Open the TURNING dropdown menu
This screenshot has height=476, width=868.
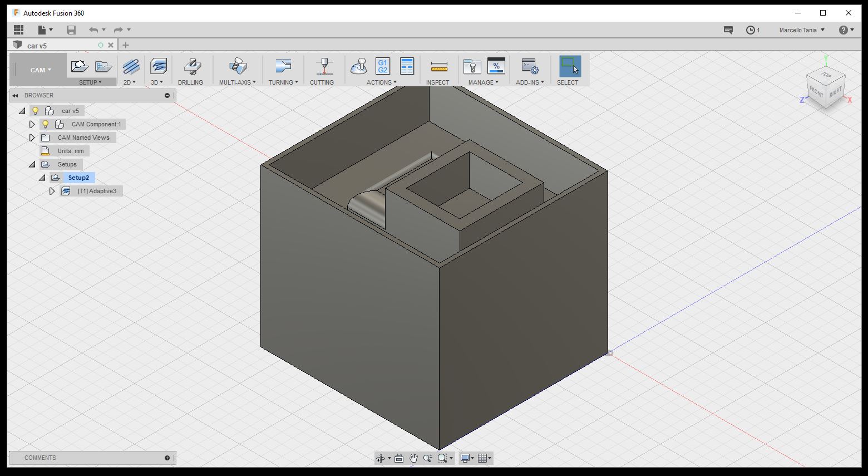click(x=283, y=82)
